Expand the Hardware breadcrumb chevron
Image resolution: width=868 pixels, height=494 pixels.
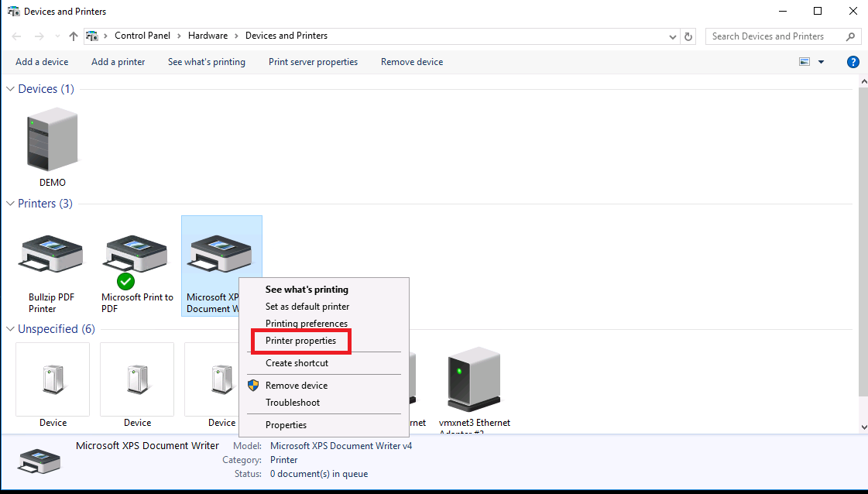(x=236, y=36)
